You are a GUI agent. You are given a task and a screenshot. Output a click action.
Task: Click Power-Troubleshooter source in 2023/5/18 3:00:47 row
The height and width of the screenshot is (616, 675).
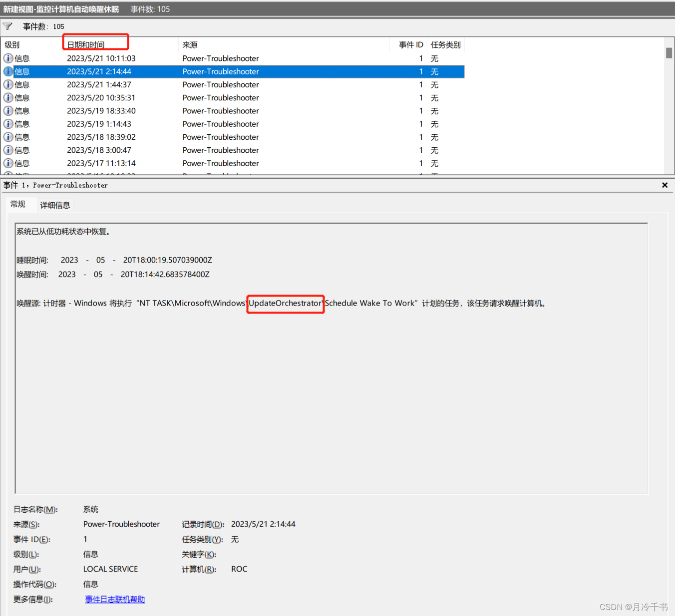coord(221,150)
